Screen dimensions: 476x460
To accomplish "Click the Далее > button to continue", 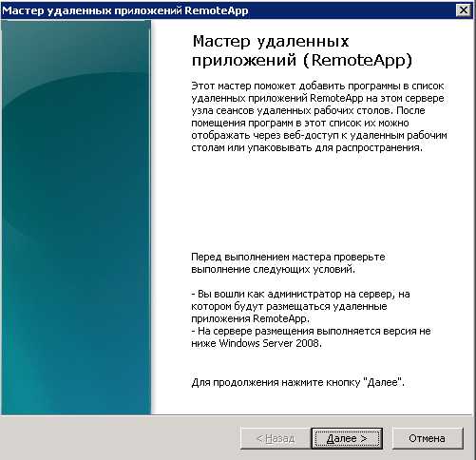I will pos(347,438).
